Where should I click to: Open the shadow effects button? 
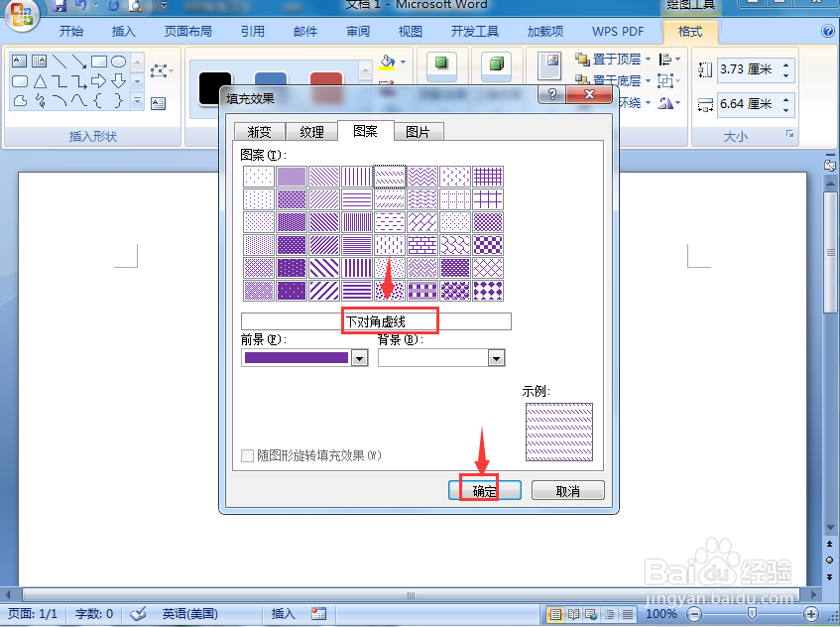click(x=441, y=66)
